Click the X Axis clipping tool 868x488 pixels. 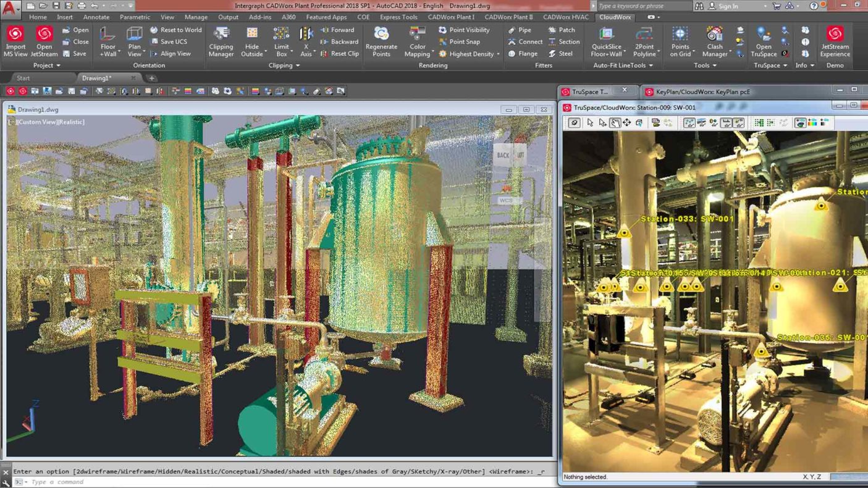point(306,41)
